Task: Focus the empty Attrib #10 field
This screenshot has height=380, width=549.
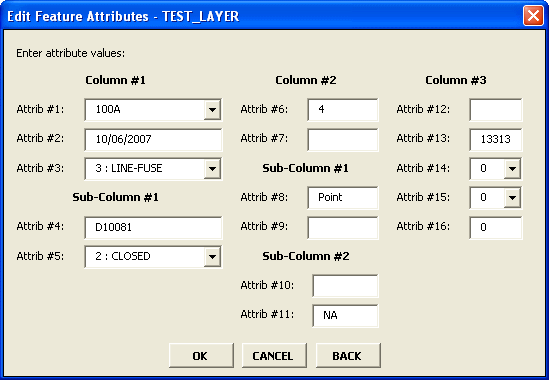Action: (345, 286)
